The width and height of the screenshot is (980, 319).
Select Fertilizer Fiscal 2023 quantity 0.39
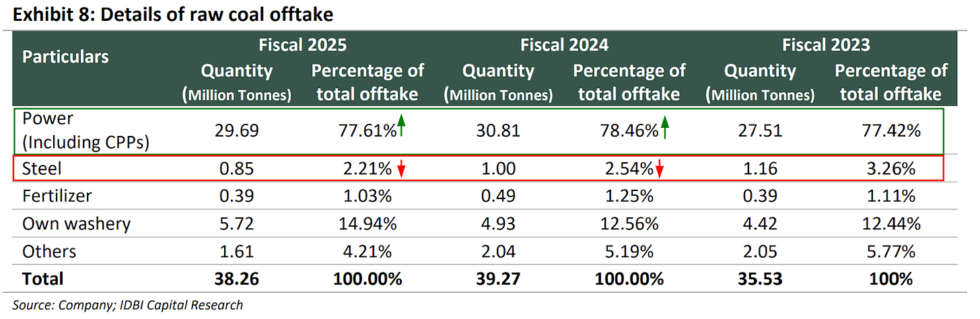tap(759, 197)
